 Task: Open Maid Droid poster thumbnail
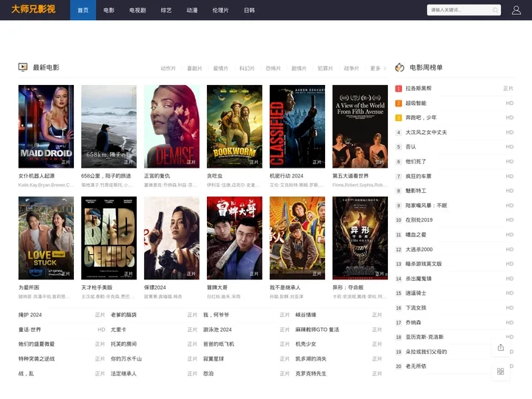pyautogui.click(x=46, y=126)
